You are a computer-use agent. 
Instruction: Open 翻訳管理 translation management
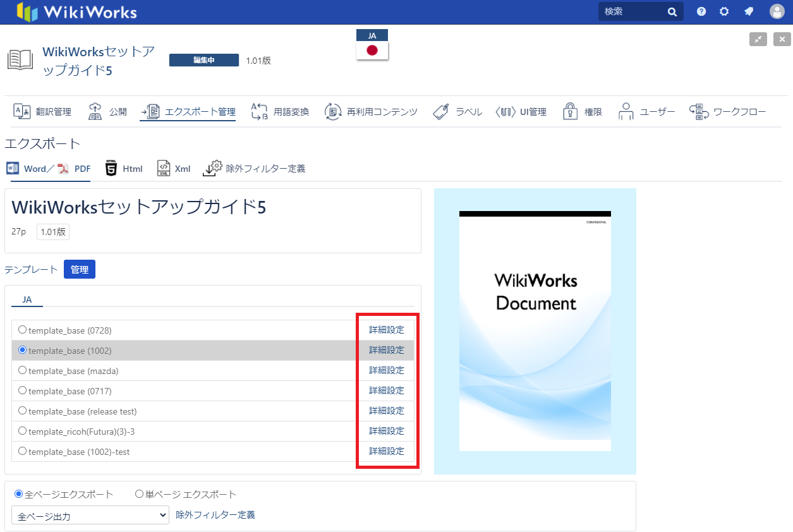(42, 112)
